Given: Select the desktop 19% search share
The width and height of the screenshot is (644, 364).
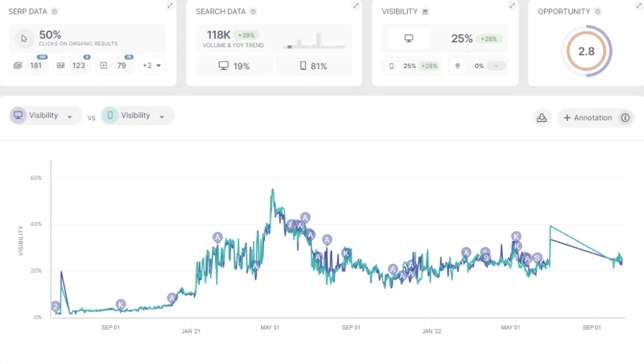Looking at the screenshot, I should click(x=234, y=65).
